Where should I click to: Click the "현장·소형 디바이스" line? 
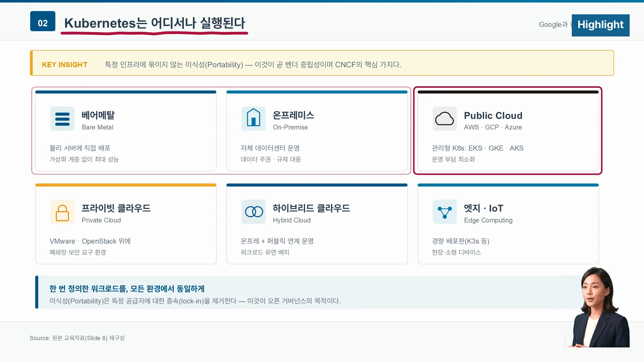(457, 252)
